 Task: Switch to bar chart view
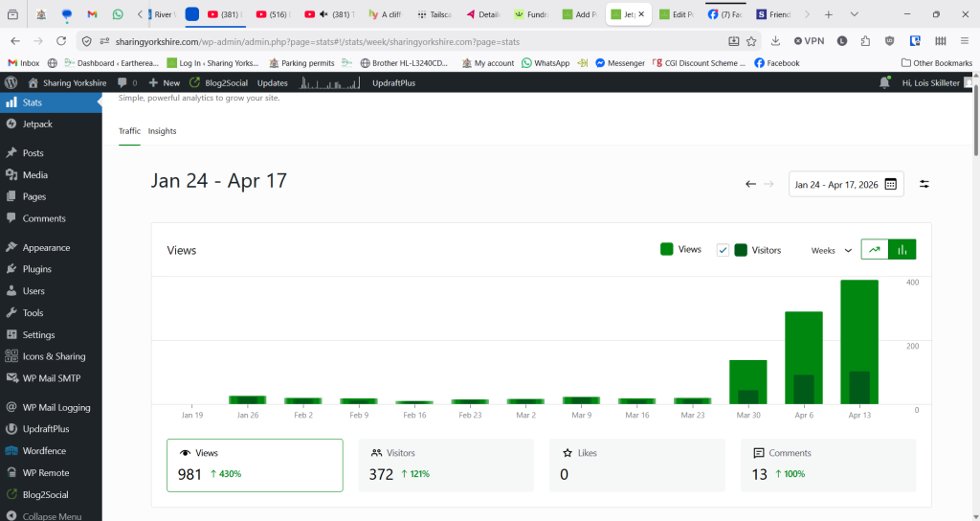point(902,250)
